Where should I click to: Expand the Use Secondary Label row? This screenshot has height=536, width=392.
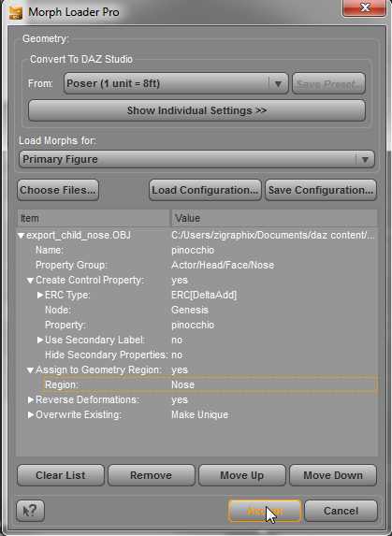40,340
